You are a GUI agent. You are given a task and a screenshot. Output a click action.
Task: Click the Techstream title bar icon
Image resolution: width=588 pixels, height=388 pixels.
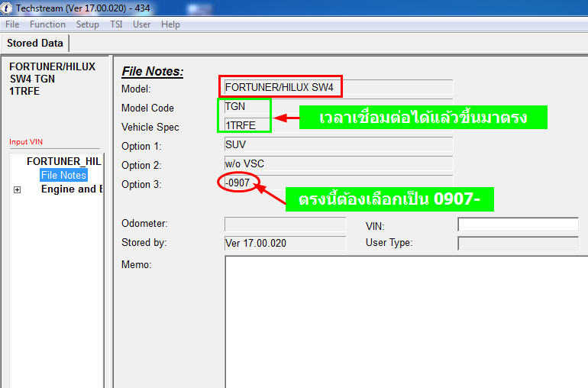[6, 8]
